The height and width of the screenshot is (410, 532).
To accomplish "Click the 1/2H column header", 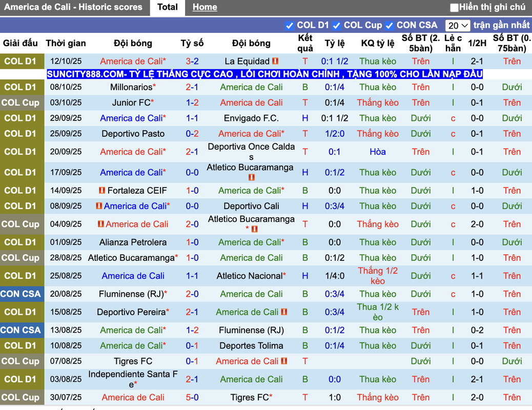I will click(477, 44).
